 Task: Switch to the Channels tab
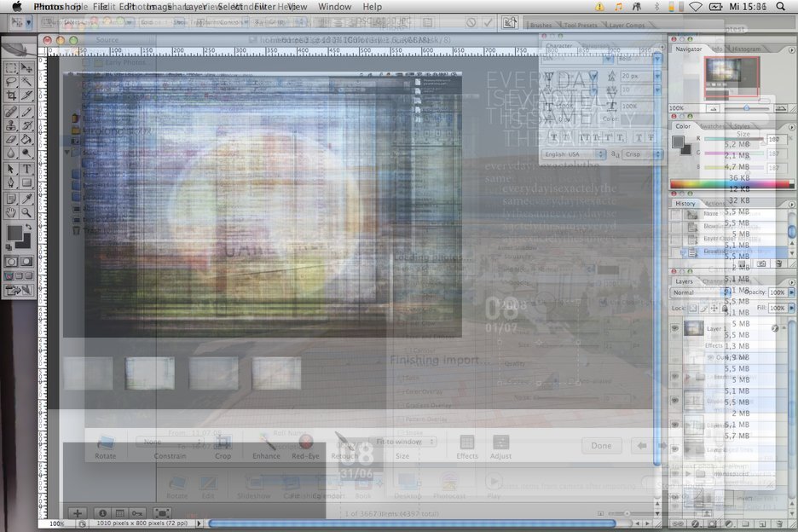coord(713,281)
